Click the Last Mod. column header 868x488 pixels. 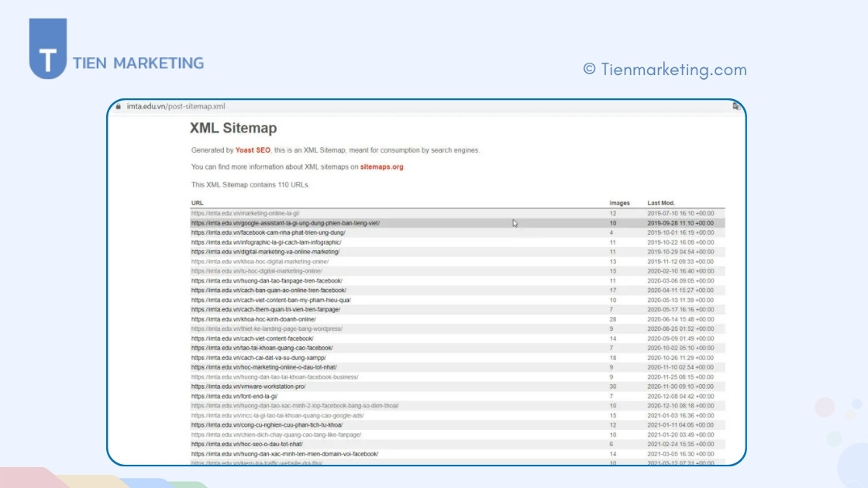click(x=661, y=203)
